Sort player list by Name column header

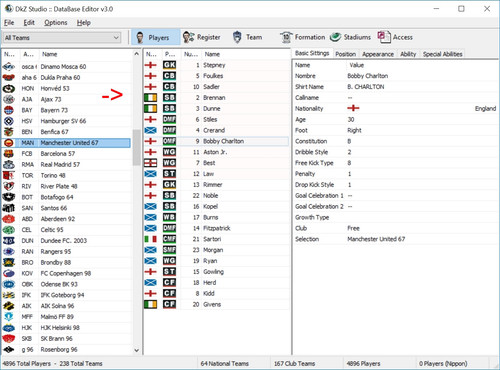246,54
